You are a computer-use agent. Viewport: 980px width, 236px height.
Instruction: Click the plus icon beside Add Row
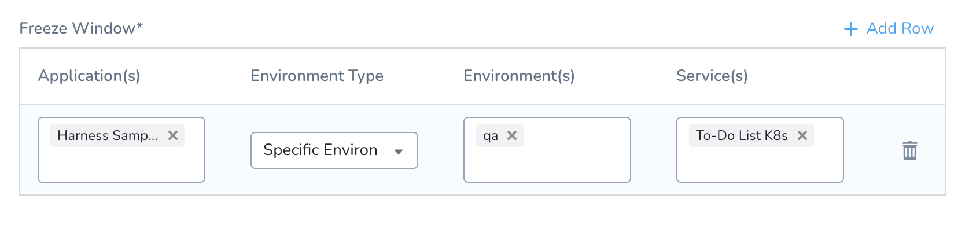850,29
